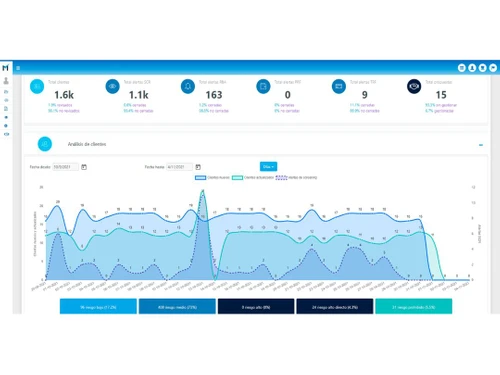Click the first round icon in top-right header
The image size is (500, 375).
(x=462, y=68)
